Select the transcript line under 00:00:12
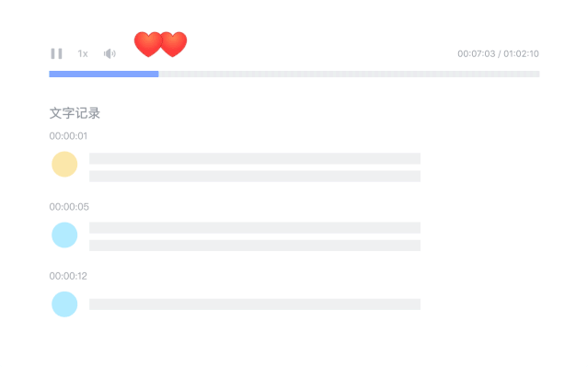Screen dimensions: 588x367 coord(255,304)
